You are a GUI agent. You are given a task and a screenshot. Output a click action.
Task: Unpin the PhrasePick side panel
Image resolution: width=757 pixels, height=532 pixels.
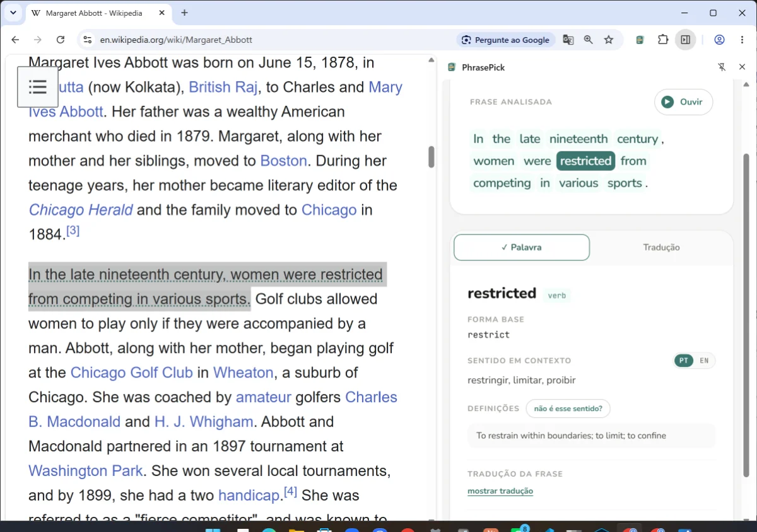pyautogui.click(x=722, y=67)
